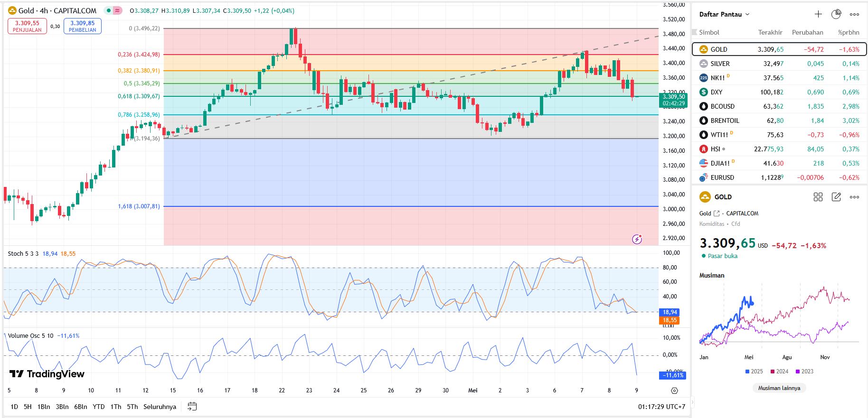This screenshot has width=868, height=418.
Task: Open the watchlist advanced view pie icon
Action: click(x=836, y=14)
